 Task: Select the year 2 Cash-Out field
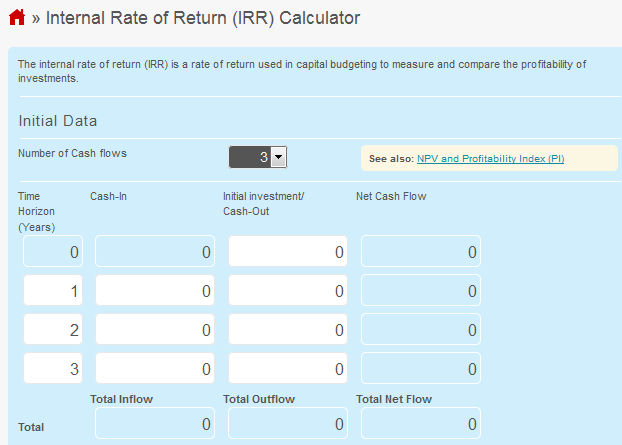[288, 329]
